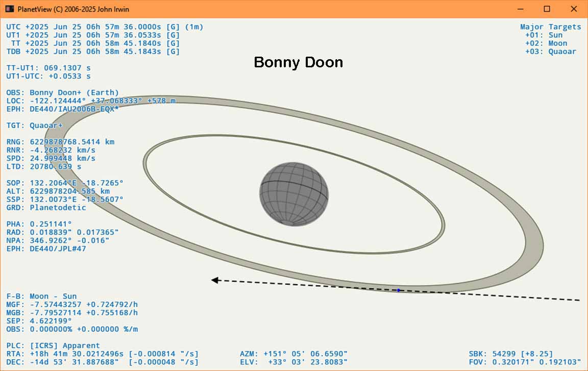Click the FOV value in bottom corner
Viewport: 588px width, 371px height.
coord(525,362)
